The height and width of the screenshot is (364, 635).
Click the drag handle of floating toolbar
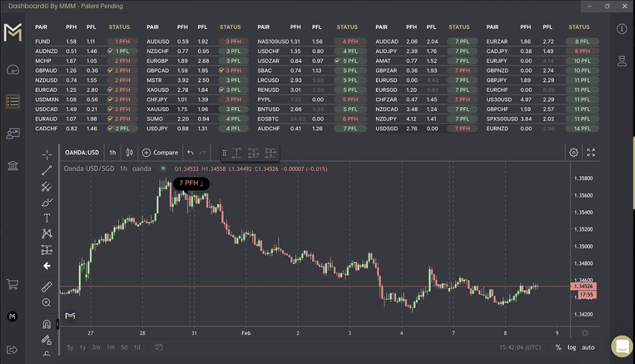224,153
